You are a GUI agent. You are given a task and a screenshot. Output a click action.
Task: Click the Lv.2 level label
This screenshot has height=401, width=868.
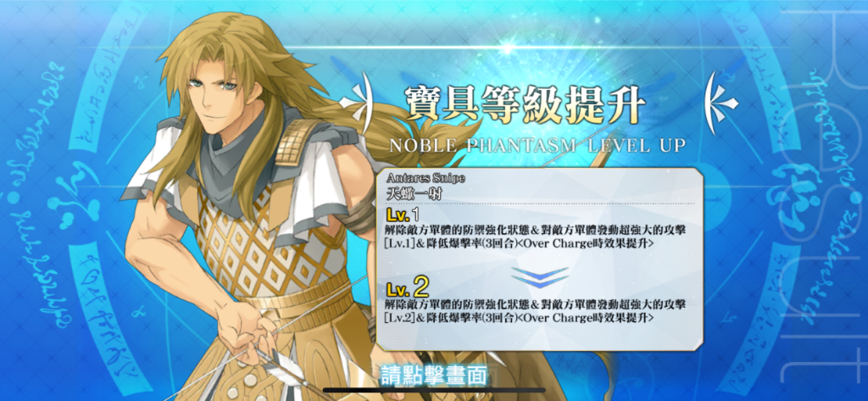click(407, 287)
